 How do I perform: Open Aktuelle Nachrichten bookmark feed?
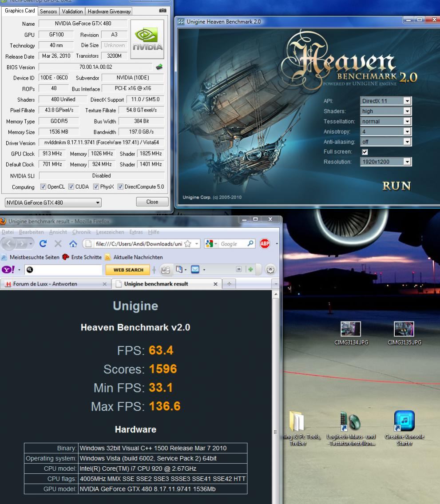coord(134,257)
